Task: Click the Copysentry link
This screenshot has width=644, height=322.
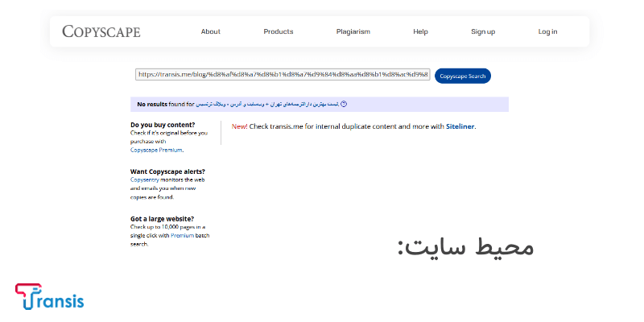Action: [x=147, y=180]
